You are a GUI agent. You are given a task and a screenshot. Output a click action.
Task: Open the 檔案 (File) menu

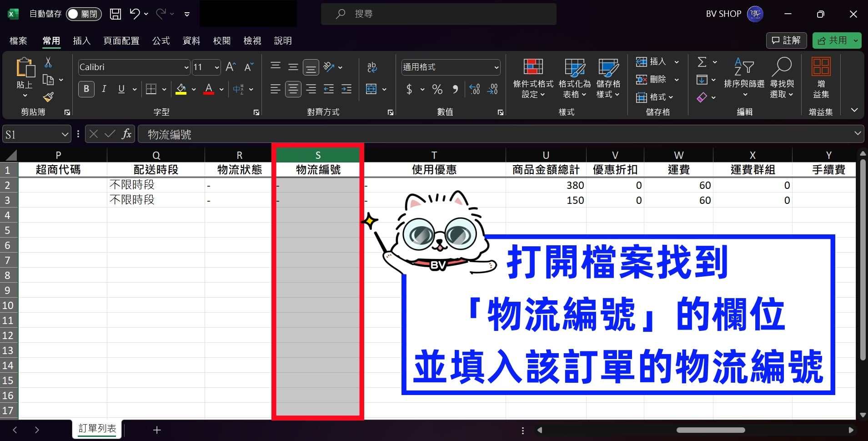click(18, 41)
